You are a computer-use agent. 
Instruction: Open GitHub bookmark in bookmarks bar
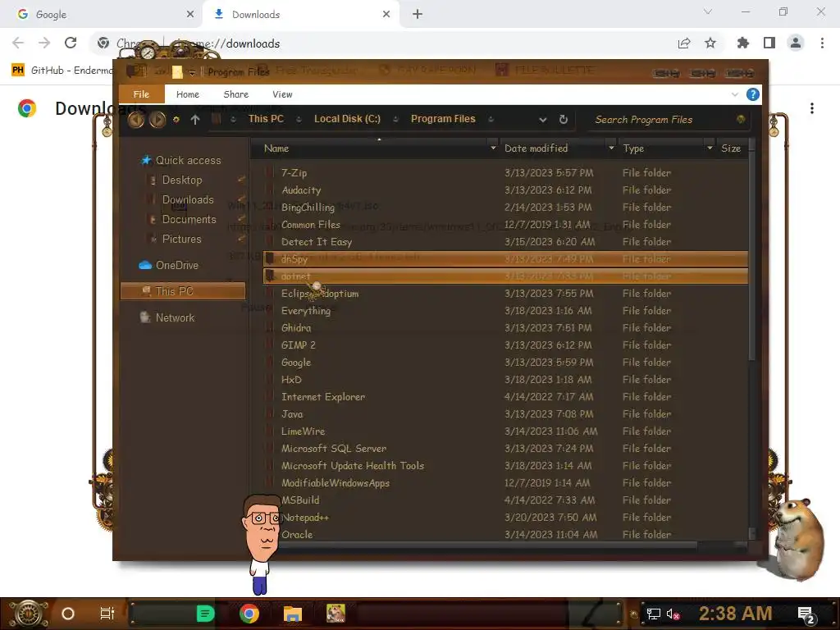tap(62, 71)
